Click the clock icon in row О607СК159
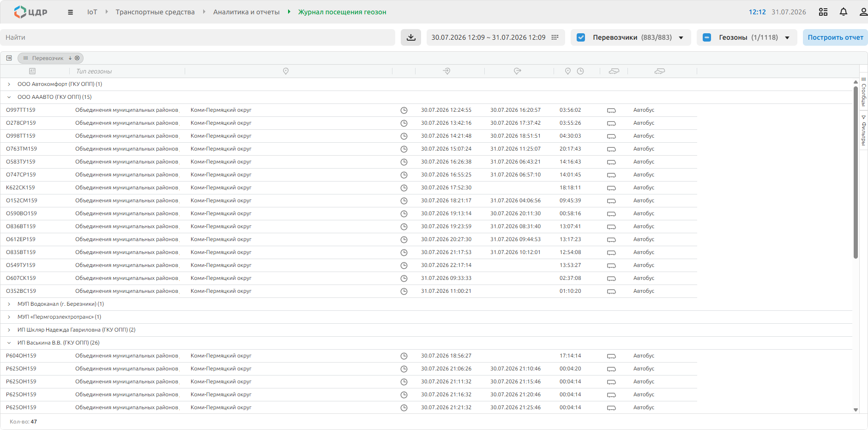Viewport: 868px width, 430px height. point(404,279)
